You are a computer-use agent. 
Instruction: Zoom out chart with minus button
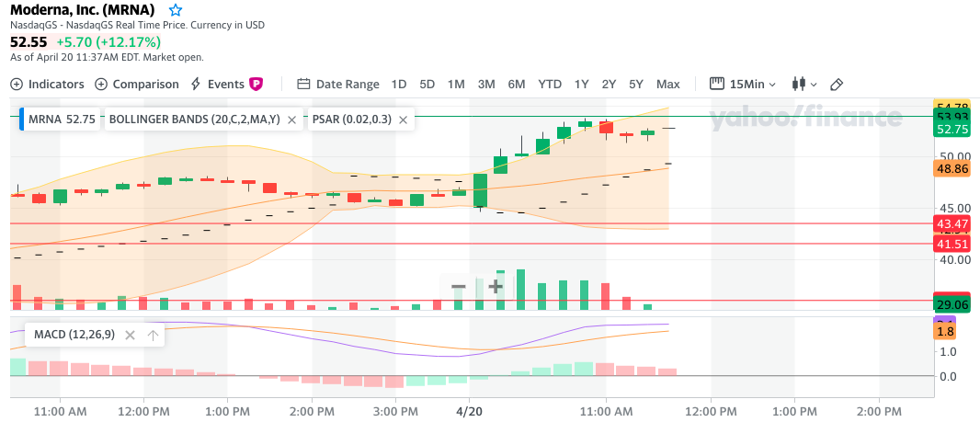coord(458,286)
